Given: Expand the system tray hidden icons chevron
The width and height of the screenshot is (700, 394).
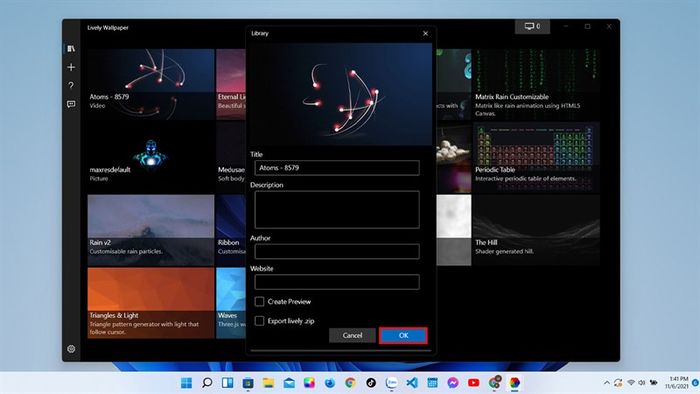Looking at the screenshot, I should 606,383.
